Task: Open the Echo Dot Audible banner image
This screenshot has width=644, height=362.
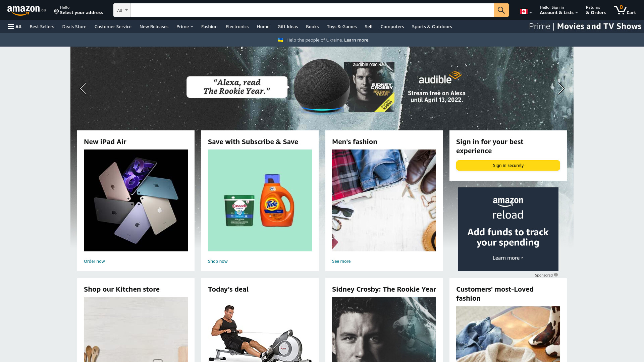Action: point(322,88)
